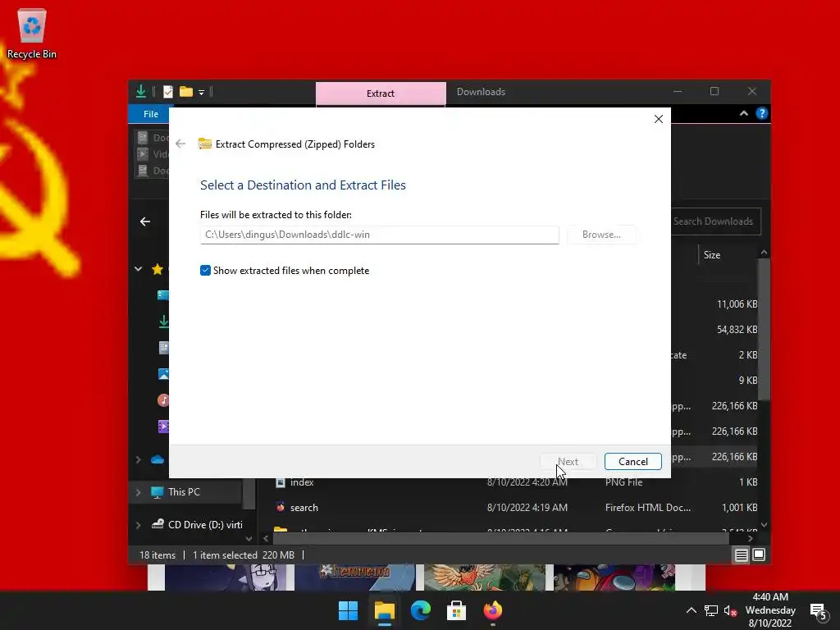The width and height of the screenshot is (840, 630).
Task: Click the navigation pane scroll down arrow
Action: tap(249, 538)
